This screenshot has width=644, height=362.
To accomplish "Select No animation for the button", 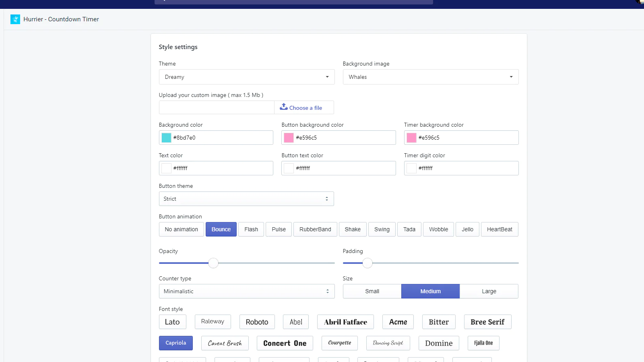I will point(182,229).
